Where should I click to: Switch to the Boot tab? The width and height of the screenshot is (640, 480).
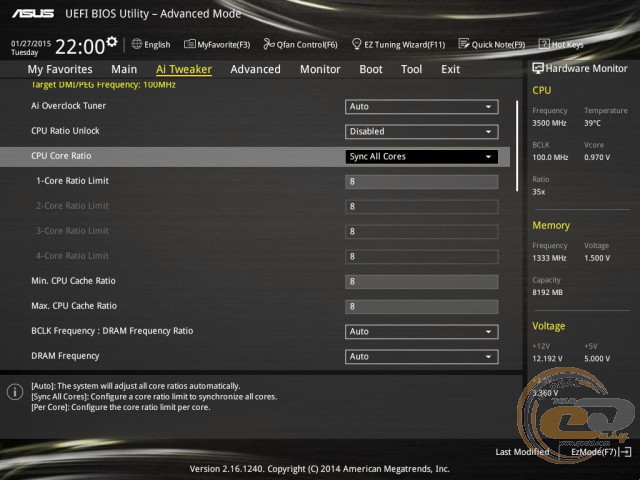371,69
